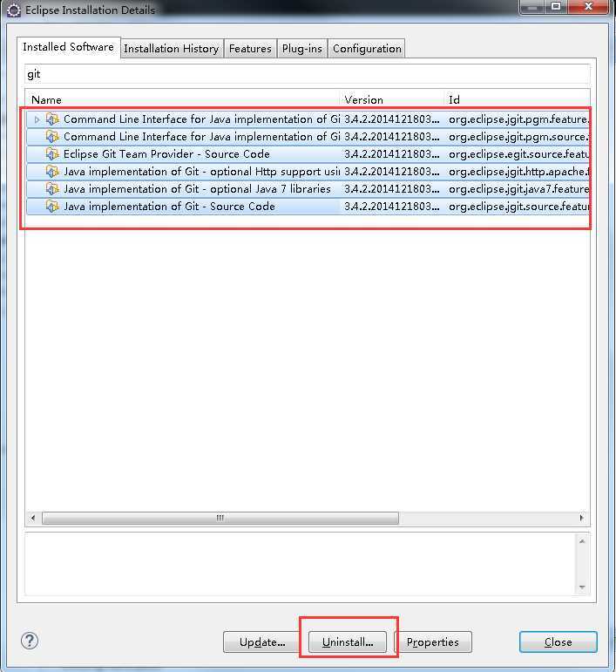This screenshot has width=616, height=672.
Task: Maximize the Eclipse Installation Details window
Action: [556, 6]
